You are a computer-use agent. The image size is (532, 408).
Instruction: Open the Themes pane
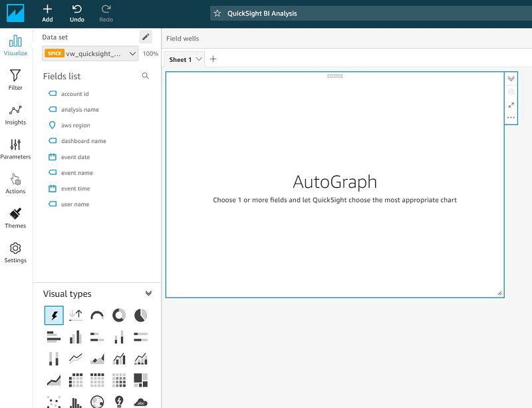point(15,218)
